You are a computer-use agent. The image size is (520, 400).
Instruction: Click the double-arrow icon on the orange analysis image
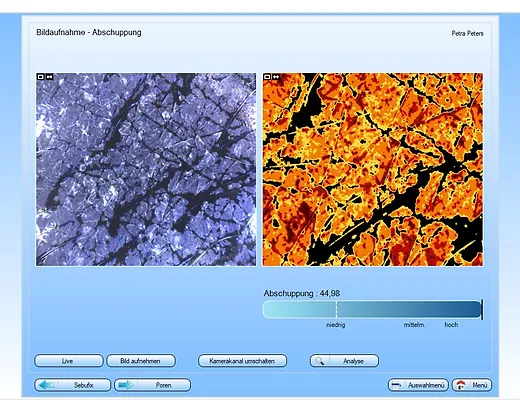tap(276, 77)
